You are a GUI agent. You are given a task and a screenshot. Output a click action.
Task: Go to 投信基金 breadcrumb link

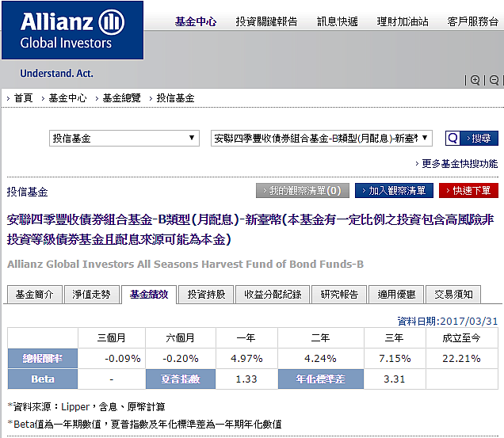(x=175, y=98)
